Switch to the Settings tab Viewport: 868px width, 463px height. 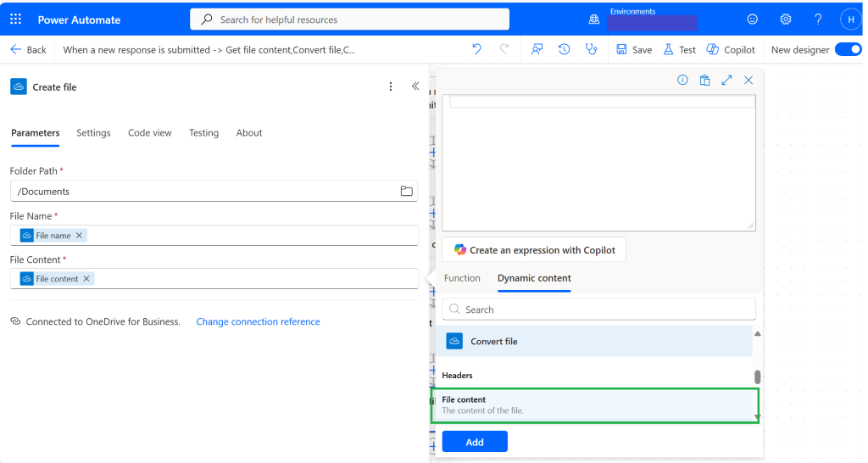[x=93, y=133]
